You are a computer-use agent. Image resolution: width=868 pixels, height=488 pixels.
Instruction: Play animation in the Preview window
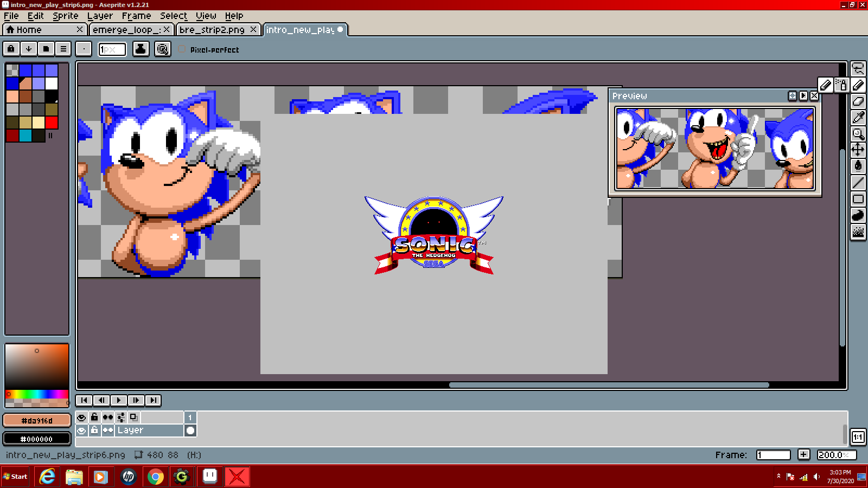coord(803,95)
